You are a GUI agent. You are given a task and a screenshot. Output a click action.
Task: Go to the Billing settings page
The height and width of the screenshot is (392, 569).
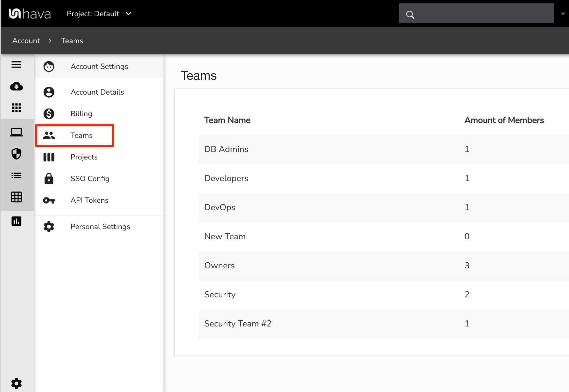[81, 114]
